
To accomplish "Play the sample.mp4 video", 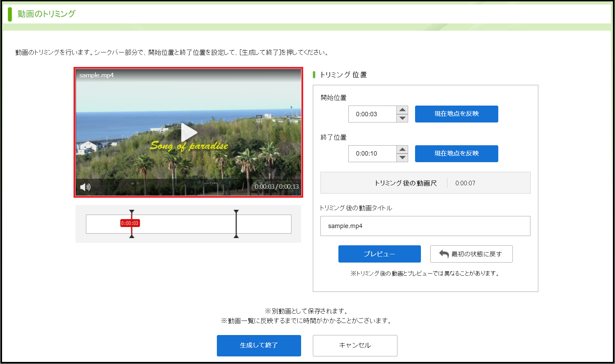I will 189,132.
